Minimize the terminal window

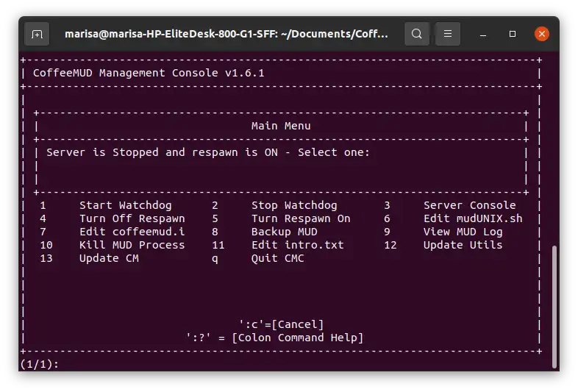pos(484,34)
